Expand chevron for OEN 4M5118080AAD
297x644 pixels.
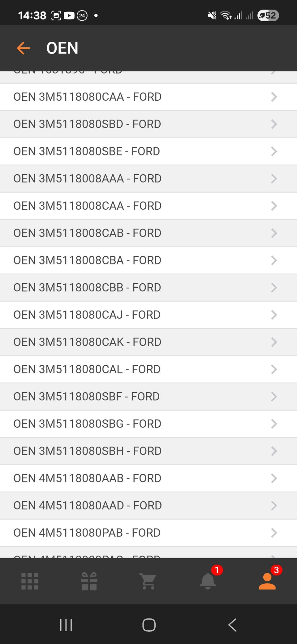coord(274,506)
